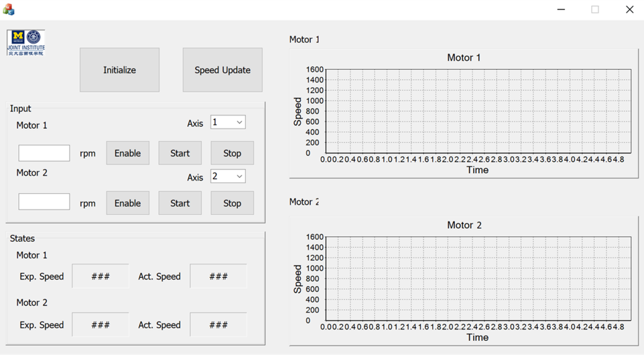Focus the Motor 1 rpm input box
This screenshot has width=644, height=355.
(x=44, y=153)
